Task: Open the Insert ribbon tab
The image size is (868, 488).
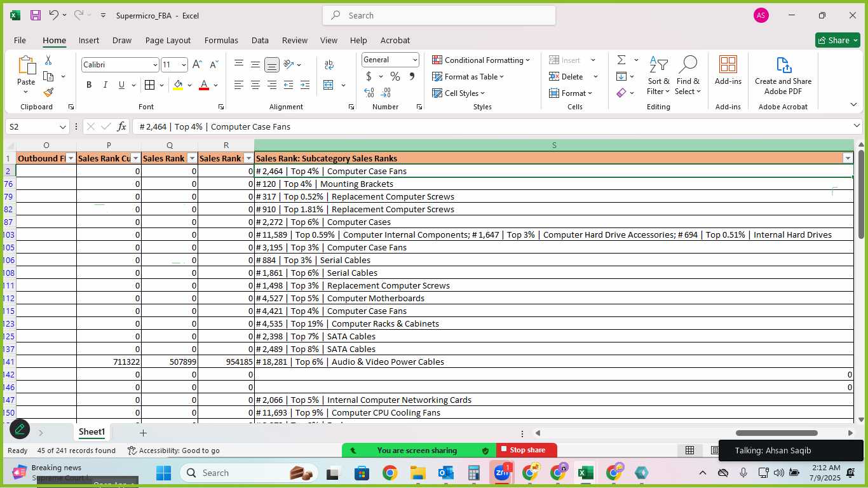Action: pos(89,40)
